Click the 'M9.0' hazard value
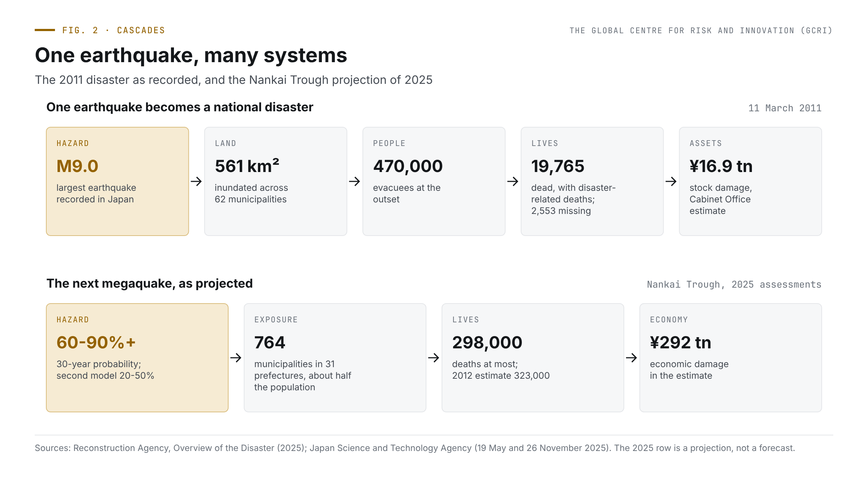The width and height of the screenshot is (868, 477). [x=77, y=166]
